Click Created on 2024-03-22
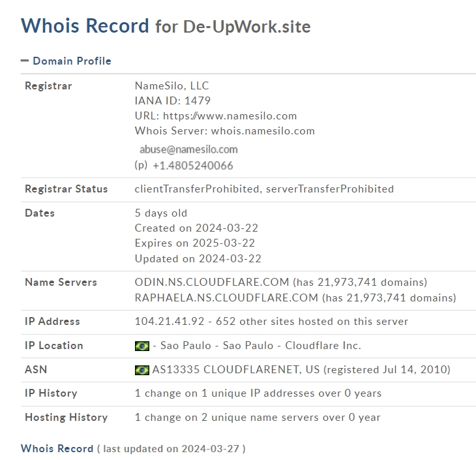This screenshot has height=460, width=476. pyautogui.click(x=196, y=228)
